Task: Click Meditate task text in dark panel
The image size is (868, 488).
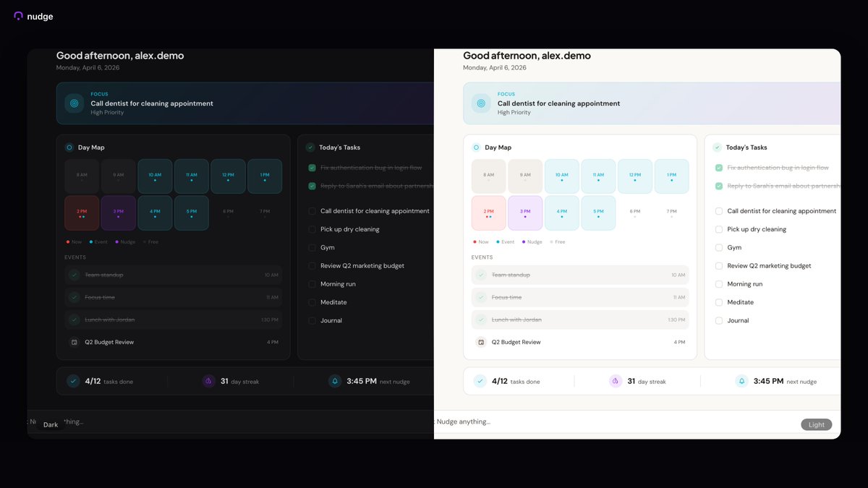Action: (333, 302)
